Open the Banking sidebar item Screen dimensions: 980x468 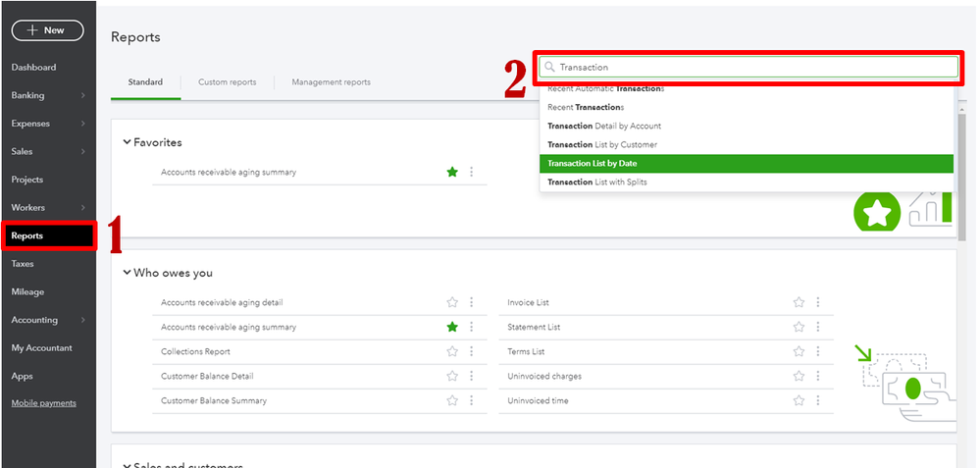[27, 95]
